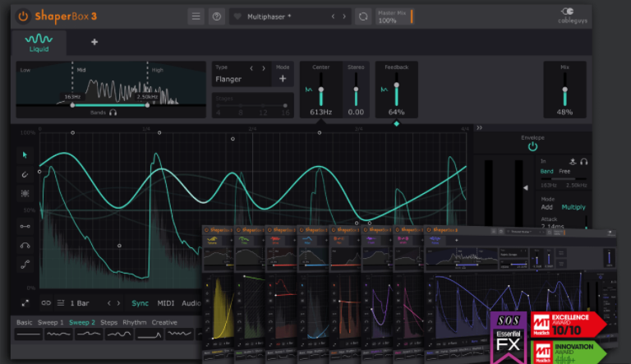Image resolution: width=631 pixels, height=364 pixels.
Task: Select the Feedback LFO wave icon
Action: [385, 90]
